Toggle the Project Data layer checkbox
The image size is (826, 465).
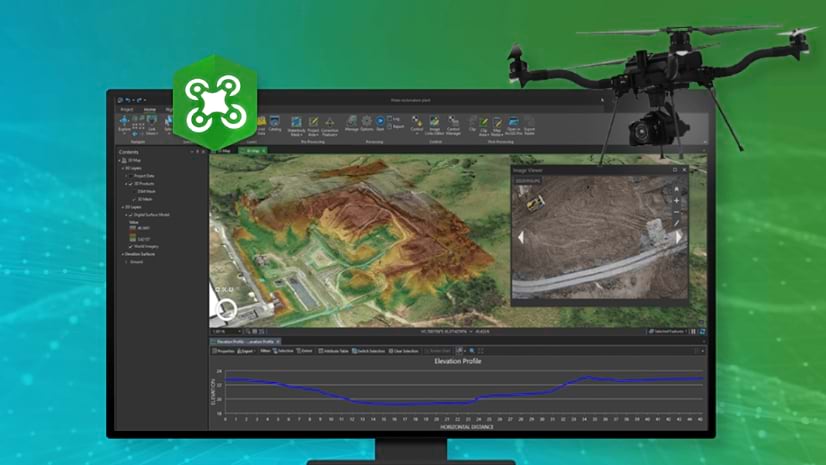(x=131, y=176)
